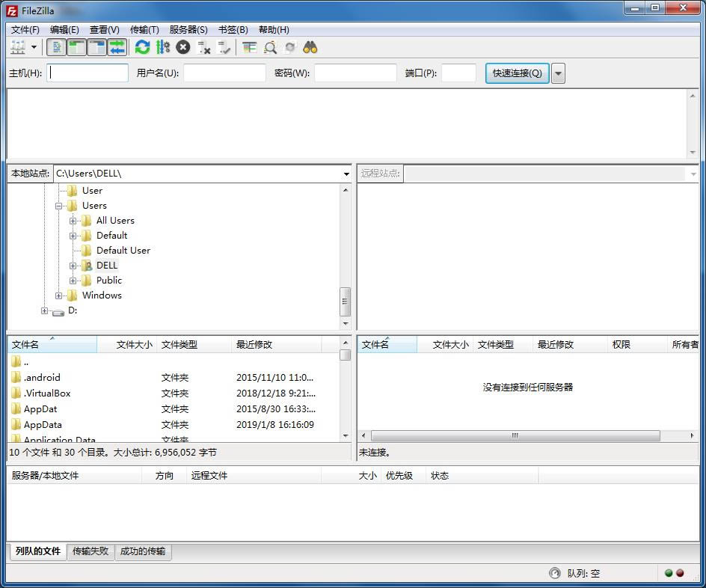Expand the Public folder node
Screen dimensions: 706x588
73,281
